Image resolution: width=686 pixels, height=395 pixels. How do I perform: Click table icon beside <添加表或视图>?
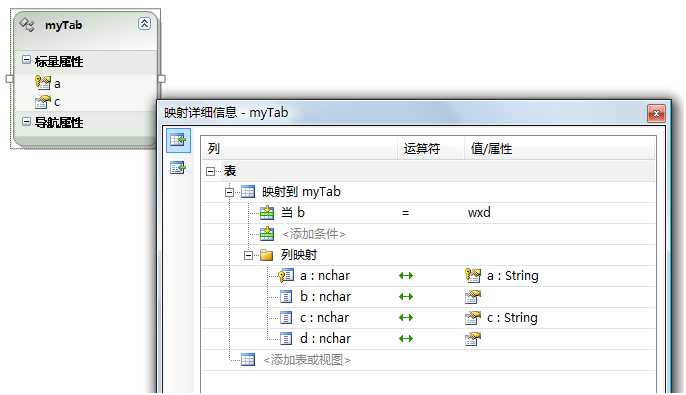pyautogui.click(x=248, y=360)
